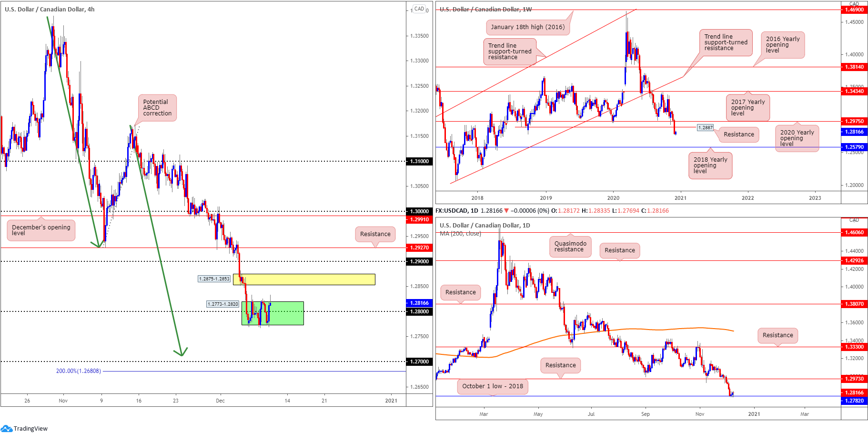The height and width of the screenshot is (434, 868).
Task: Click the 'October 1 low - 2018' callout
Action: tap(493, 386)
